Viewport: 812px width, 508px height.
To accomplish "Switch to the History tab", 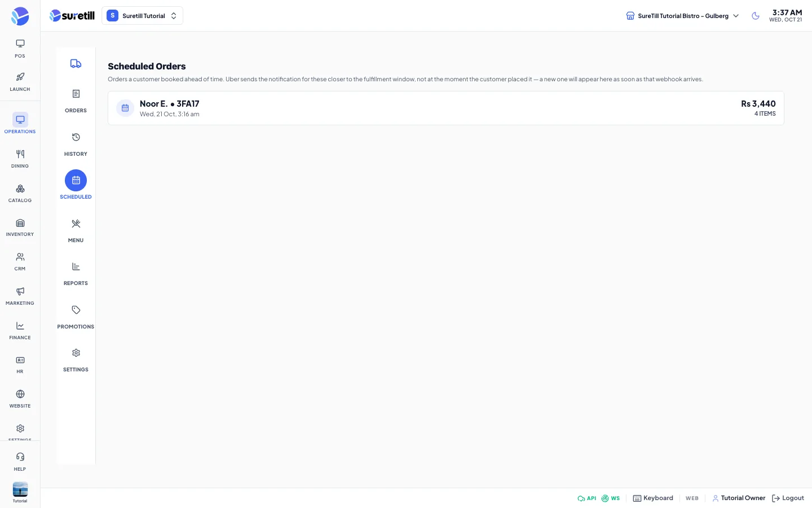I will [76, 144].
